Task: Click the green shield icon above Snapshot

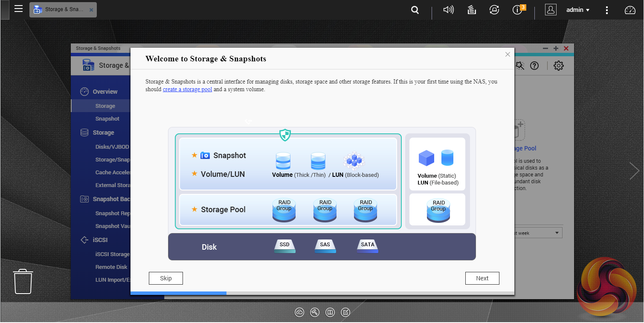Action: [x=285, y=136]
